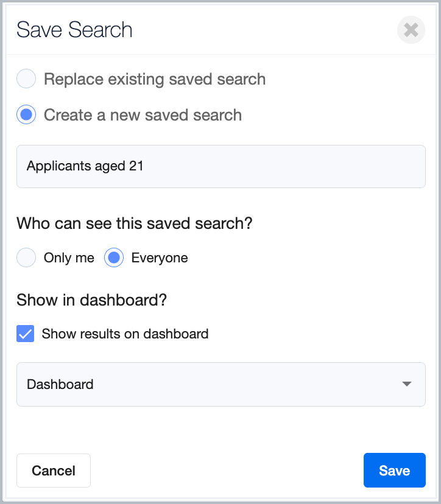Click the dropdown caret arrow beside Dashboard
The width and height of the screenshot is (441, 504).
tap(406, 384)
